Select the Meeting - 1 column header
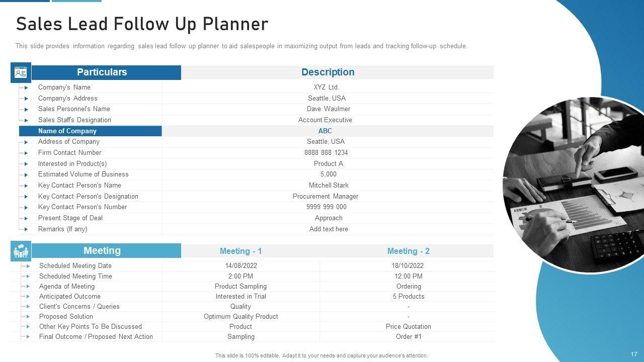The height and width of the screenshot is (362, 644). (240, 251)
